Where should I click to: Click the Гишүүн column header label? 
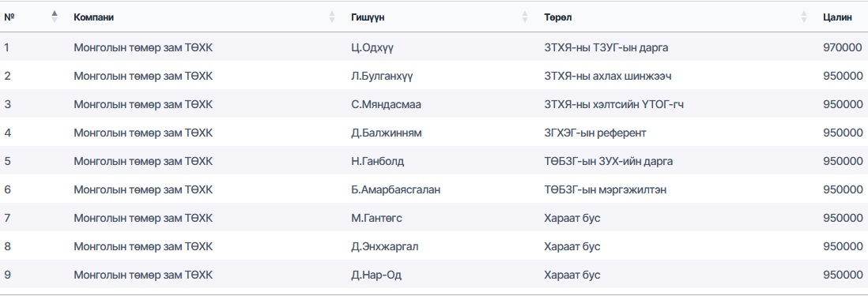click(x=368, y=17)
